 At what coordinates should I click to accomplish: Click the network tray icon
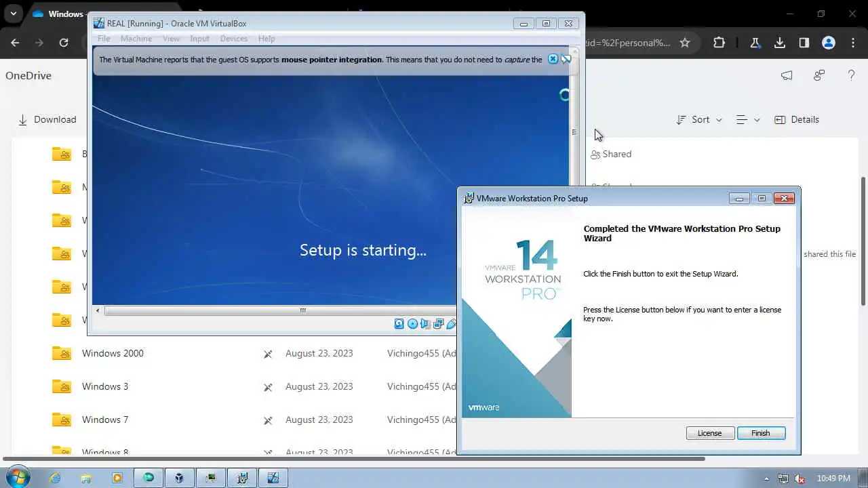pos(783,479)
